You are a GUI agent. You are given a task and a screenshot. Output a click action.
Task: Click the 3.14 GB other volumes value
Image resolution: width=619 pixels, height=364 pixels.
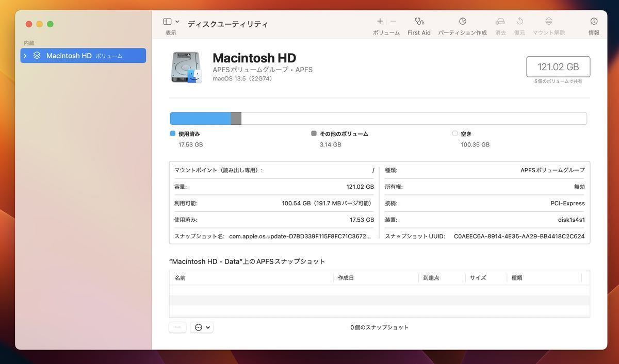click(x=331, y=145)
